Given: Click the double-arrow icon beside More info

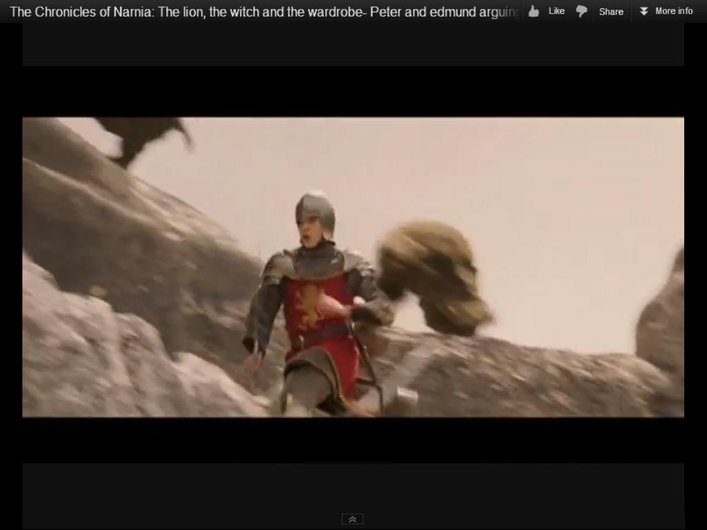Looking at the screenshot, I should point(644,11).
